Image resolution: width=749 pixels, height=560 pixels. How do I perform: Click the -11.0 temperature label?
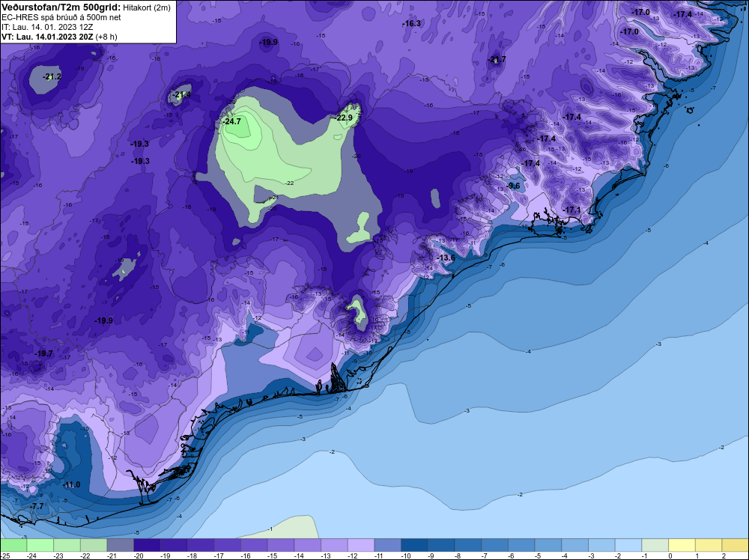[72, 485]
